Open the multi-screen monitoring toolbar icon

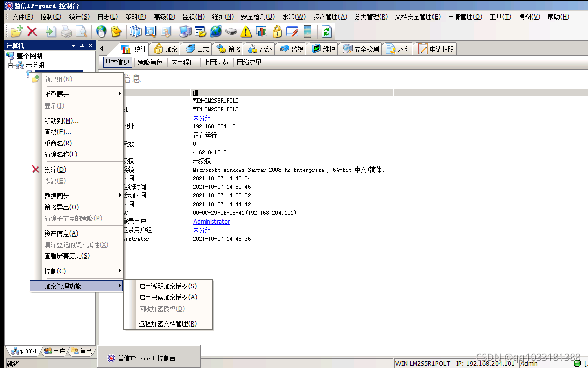tap(135, 32)
